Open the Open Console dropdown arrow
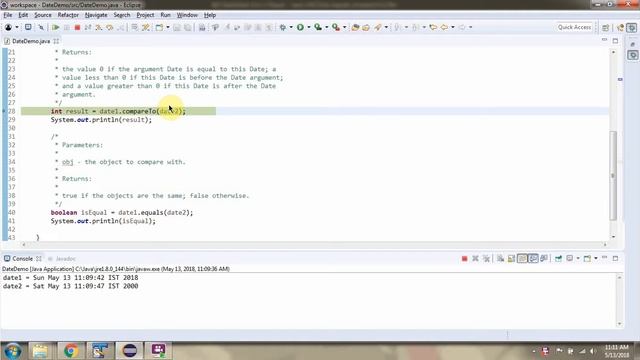640x360 pixels. coord(596,258)
